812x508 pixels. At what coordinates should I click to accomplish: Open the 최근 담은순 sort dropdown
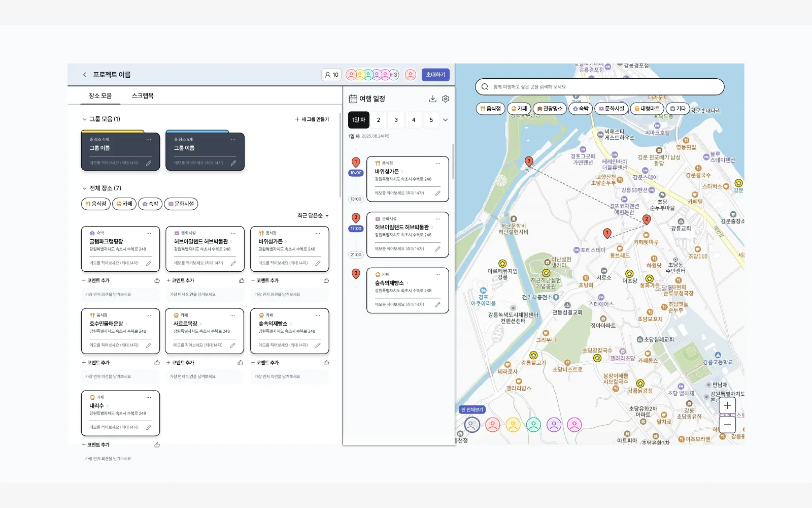coord(313,215)
